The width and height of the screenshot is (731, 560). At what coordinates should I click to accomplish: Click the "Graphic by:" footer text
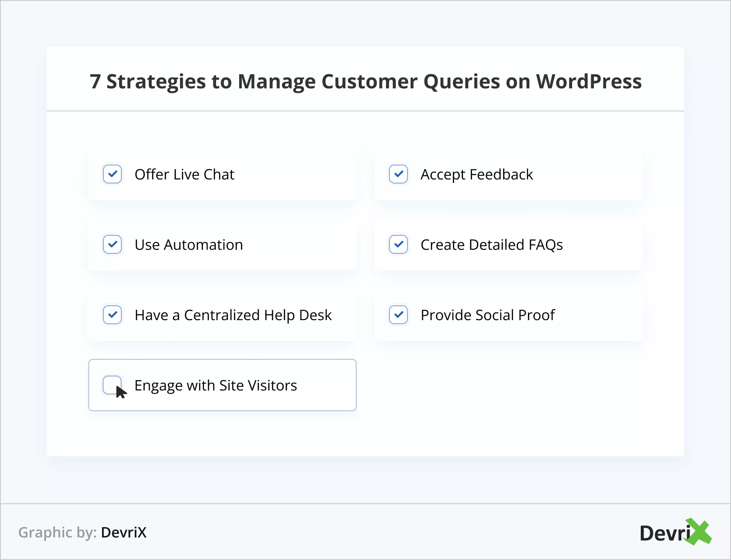coord(57,532)
